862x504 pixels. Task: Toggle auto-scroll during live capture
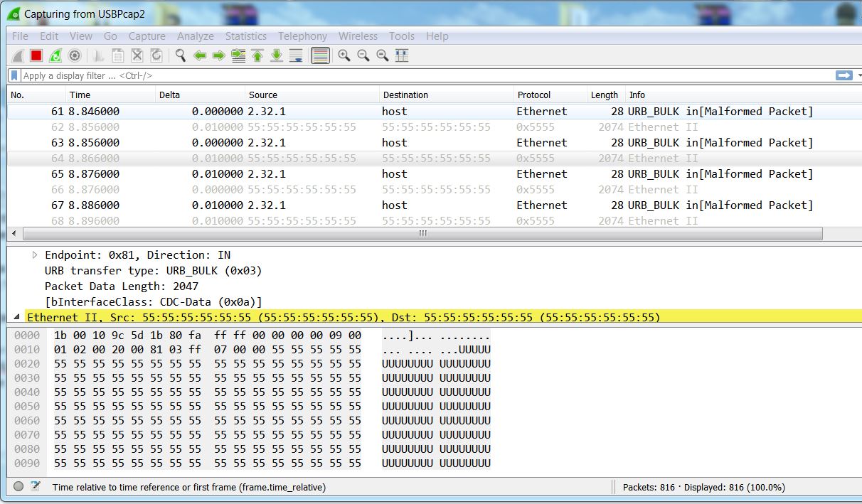click(x=296, y=55)
